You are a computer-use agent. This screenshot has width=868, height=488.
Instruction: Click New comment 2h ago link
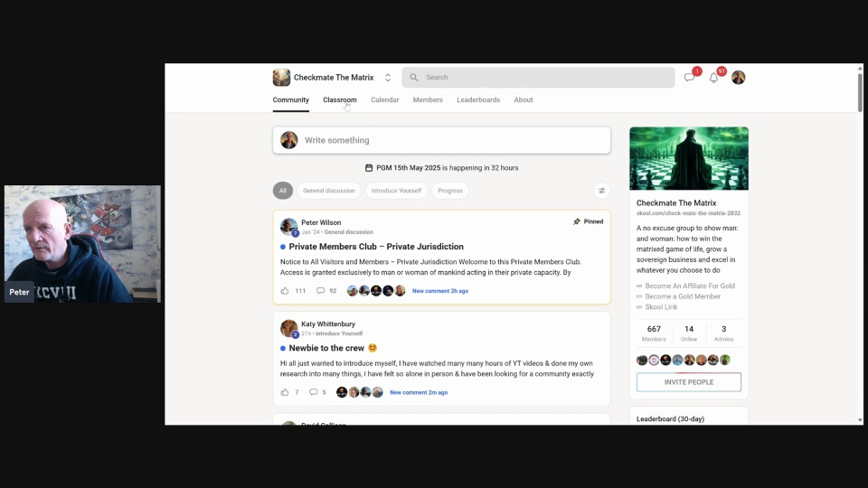pos(440,291)
